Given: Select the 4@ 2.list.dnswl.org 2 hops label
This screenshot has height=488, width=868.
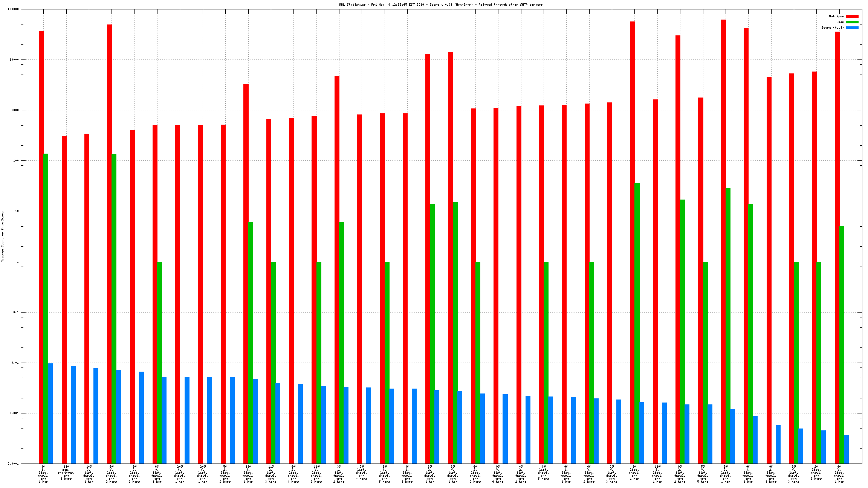Looking at the screenshot, I should [x=521, y=474].
